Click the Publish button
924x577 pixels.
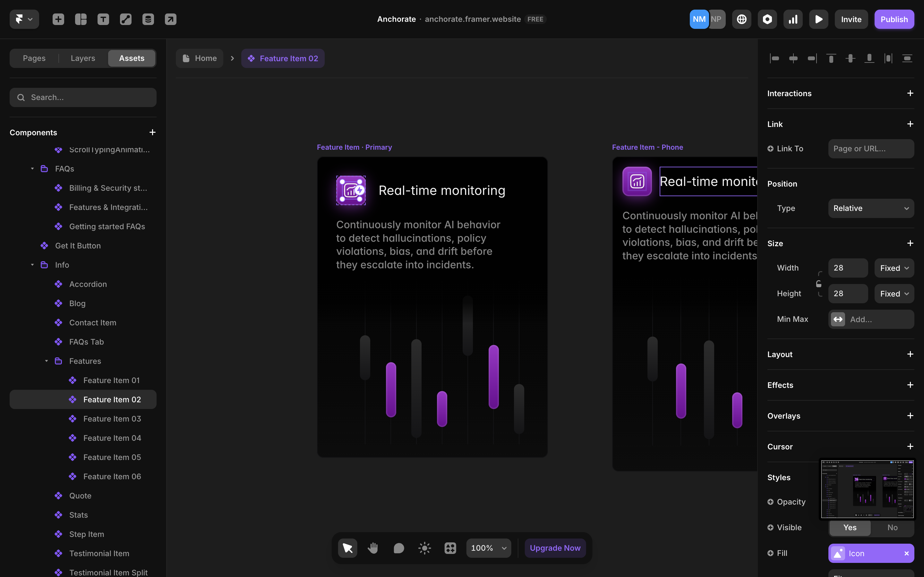(894, 19)
